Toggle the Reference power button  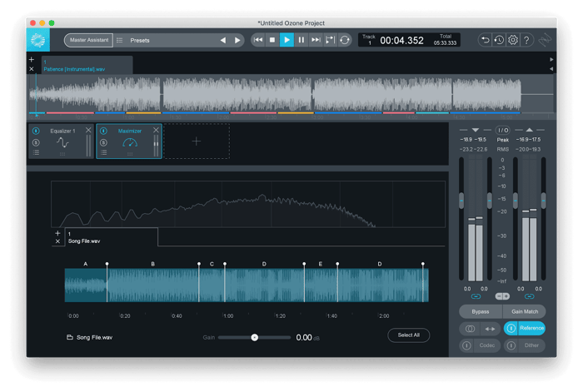(x=511, y=329)
